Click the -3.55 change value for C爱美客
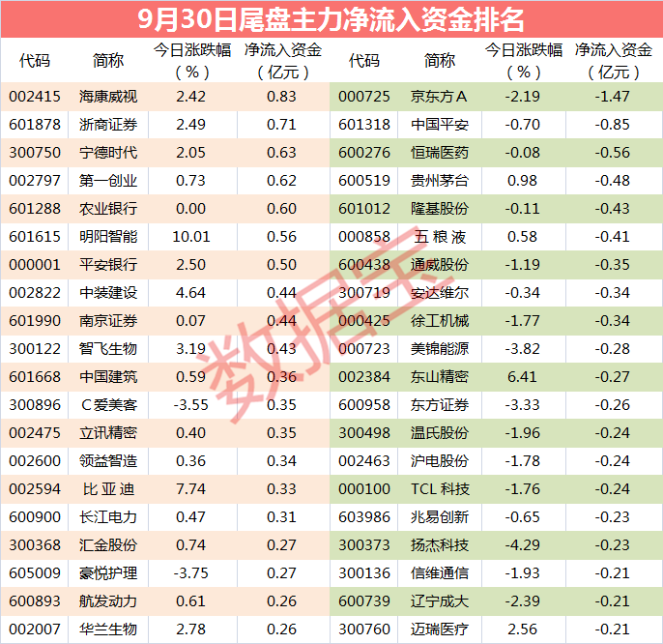Viewport: 663px width, 644px height. pyautogui.click(x=191, y=405)
